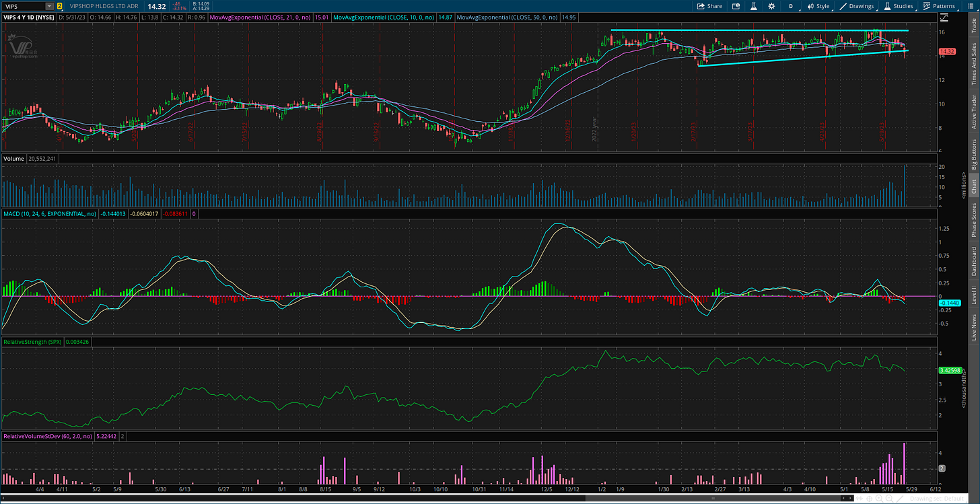Viewport: 980px width, 504px height.
Task: Click the VIPSHOP HLDGS LTD ADR company name
Action: [x=102, y=6]
